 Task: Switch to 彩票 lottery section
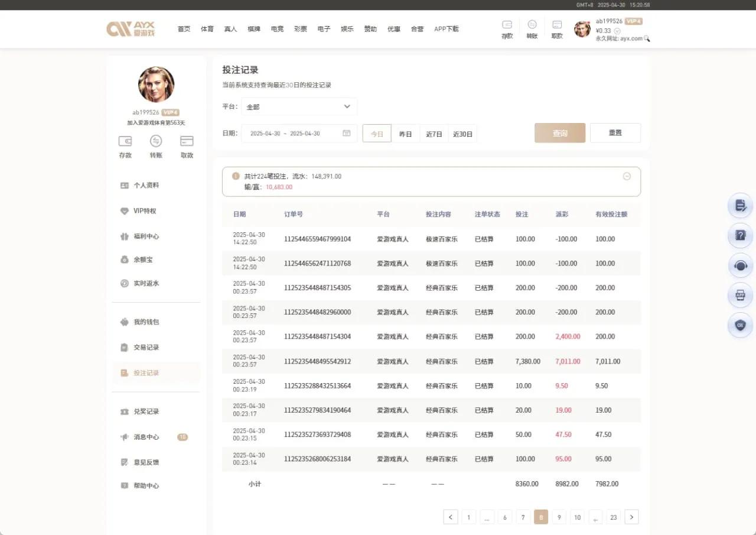click(x=301, y=28)
